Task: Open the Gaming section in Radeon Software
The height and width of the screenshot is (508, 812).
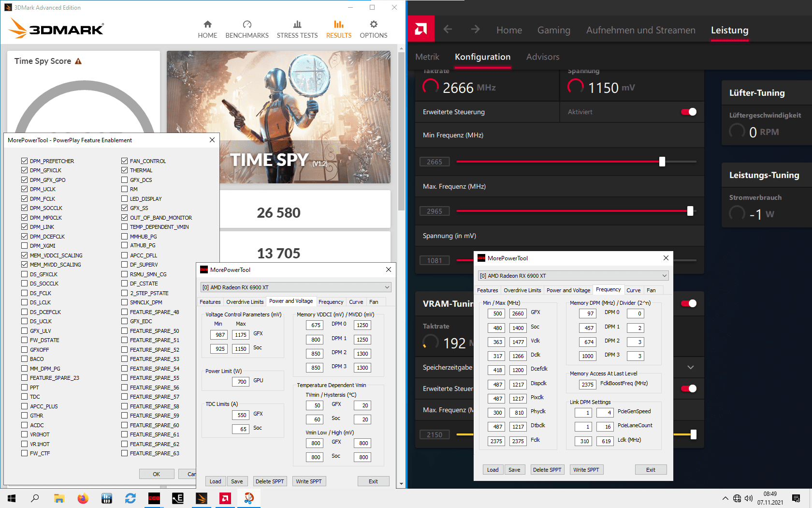Action: click(x=554, y=30)
